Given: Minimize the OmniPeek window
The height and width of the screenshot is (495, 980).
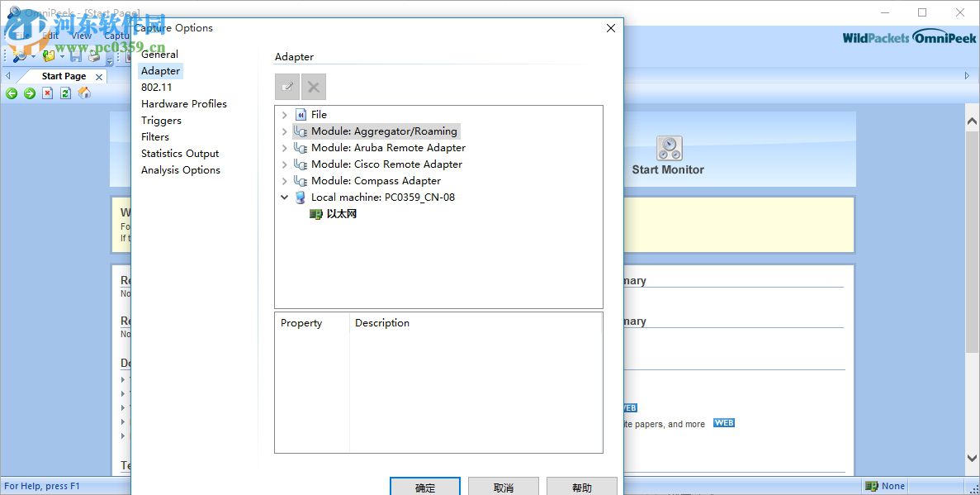Looking at the screenshot, I should (885, 12).
